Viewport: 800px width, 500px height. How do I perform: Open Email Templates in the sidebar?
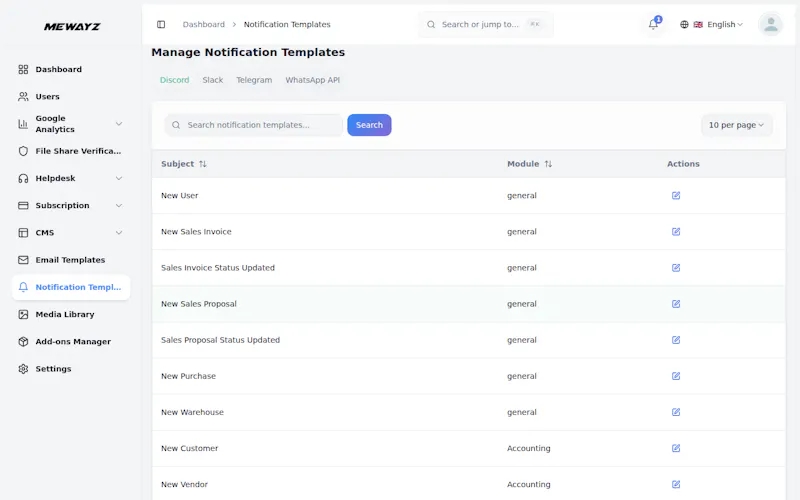pyautogui.click(x=71, y=260)
